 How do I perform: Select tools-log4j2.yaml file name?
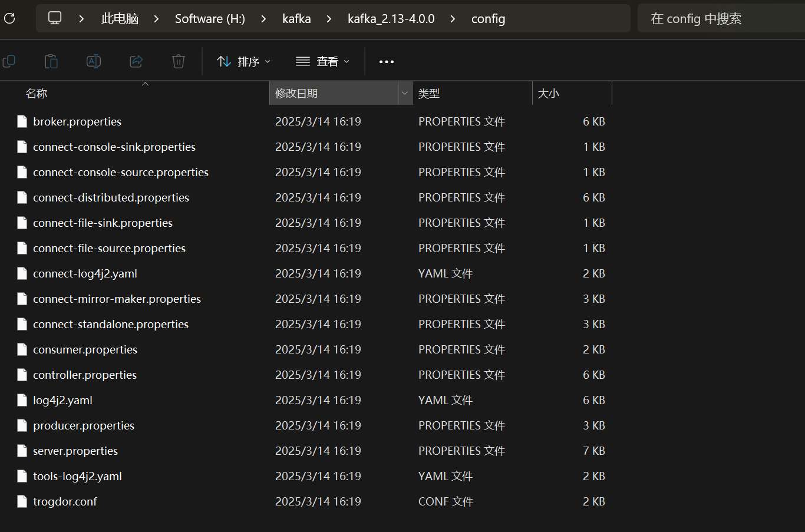[77, 476]
